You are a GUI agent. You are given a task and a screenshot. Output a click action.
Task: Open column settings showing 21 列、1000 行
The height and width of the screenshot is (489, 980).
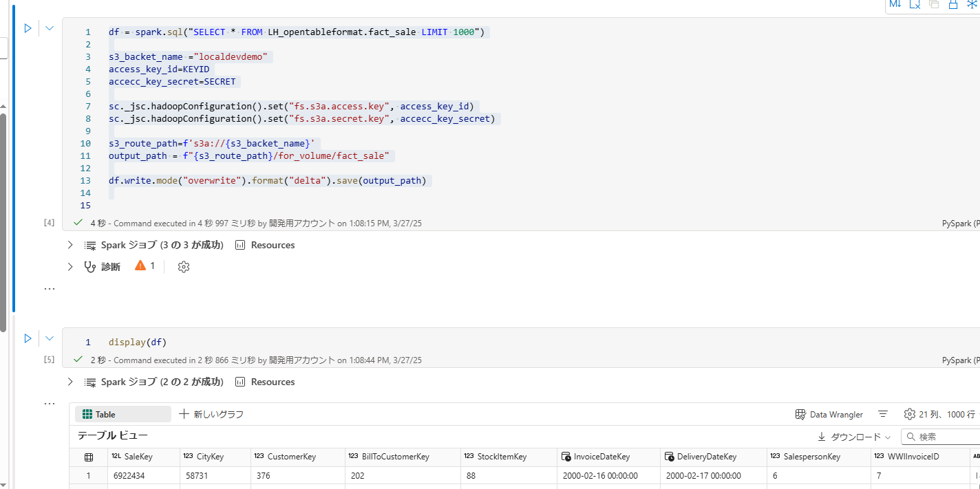click(x=939, y=414)
